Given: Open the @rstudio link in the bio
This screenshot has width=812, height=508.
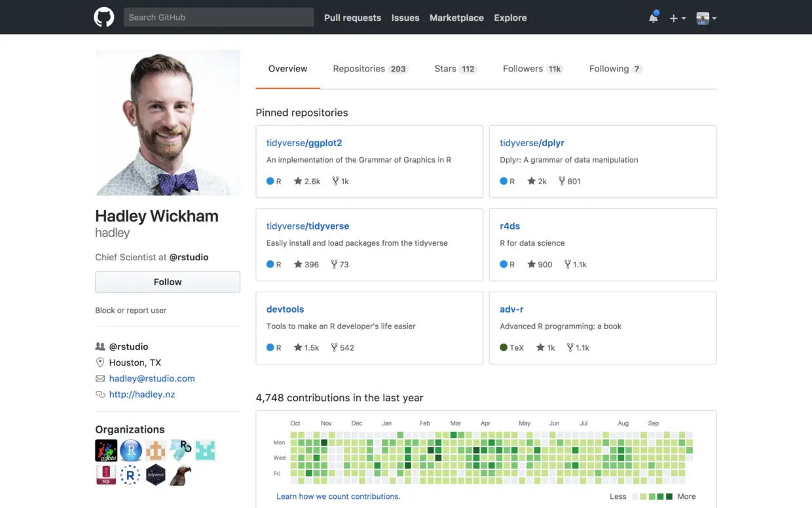Looking at the screenshot, I should (189, 257).
